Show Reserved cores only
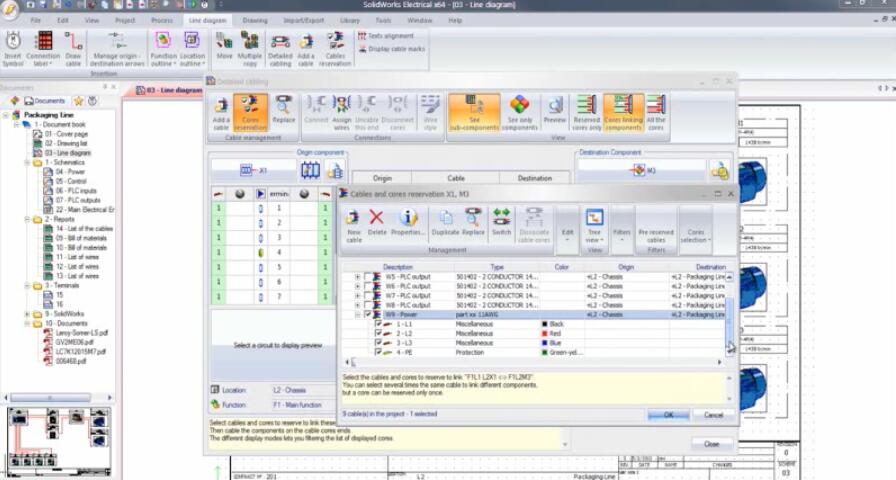Viewport: 896px width, 480px height. [x=586, y=113]
